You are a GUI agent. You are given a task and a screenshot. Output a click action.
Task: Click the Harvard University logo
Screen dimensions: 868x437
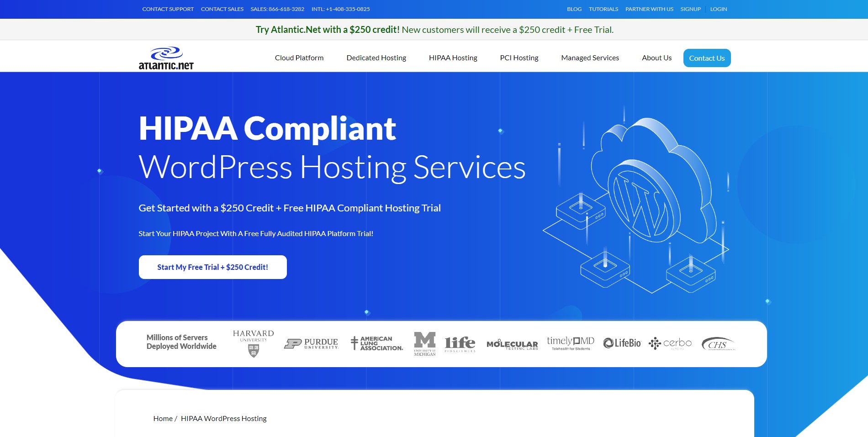click(253, 343)
